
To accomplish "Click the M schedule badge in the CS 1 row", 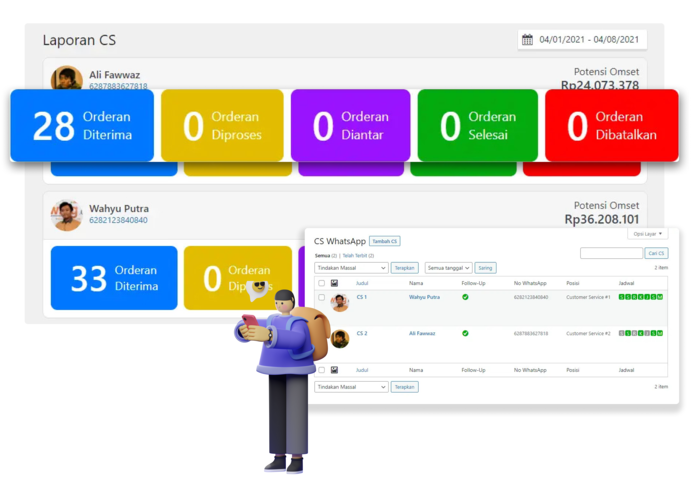I will (660, 297).
